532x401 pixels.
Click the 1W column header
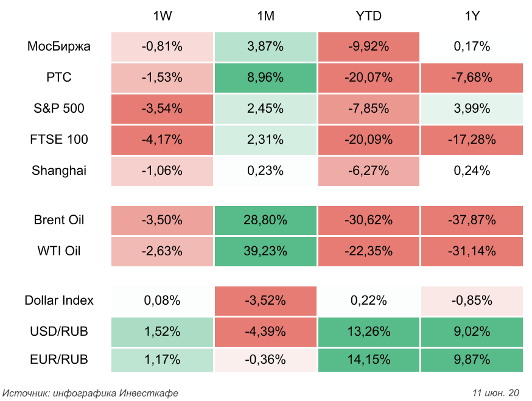163,16
